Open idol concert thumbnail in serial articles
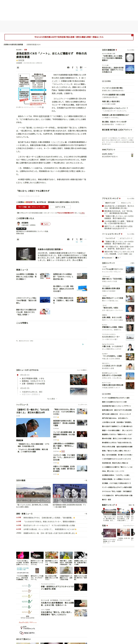This screenshot has width=138, height=644. click(130, 69)
